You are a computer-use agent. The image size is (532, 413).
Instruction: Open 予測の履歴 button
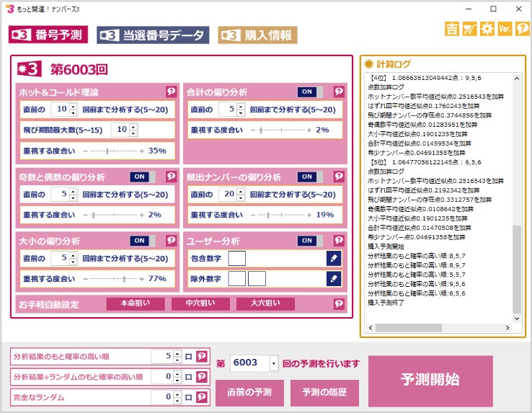pyautogui.click(x=324, y=393)
